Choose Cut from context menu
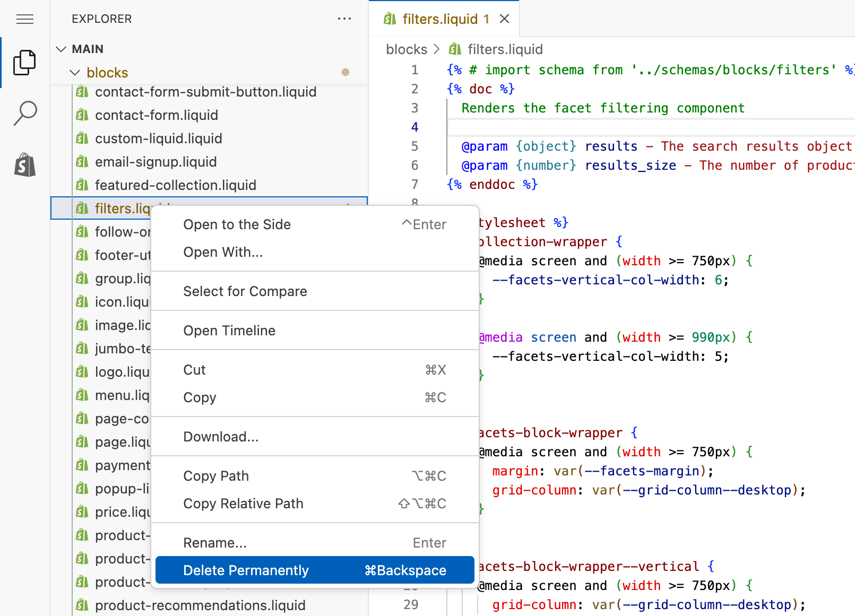The width and height of the screenshot is (855, 616). tap(315, 370)
